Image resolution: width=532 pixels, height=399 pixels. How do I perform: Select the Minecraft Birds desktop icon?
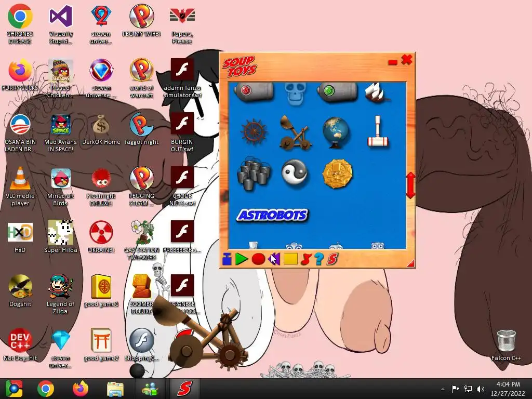coord(60,187)
